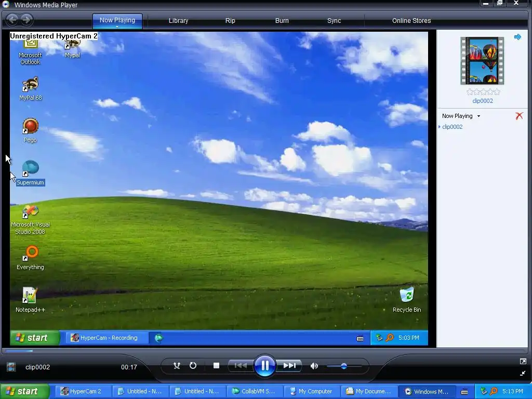Image resolution: width=532 pixels, height=399 pixels.
Task: Pause the playing video
Action: pyautogui.click(x=264, y=365)
